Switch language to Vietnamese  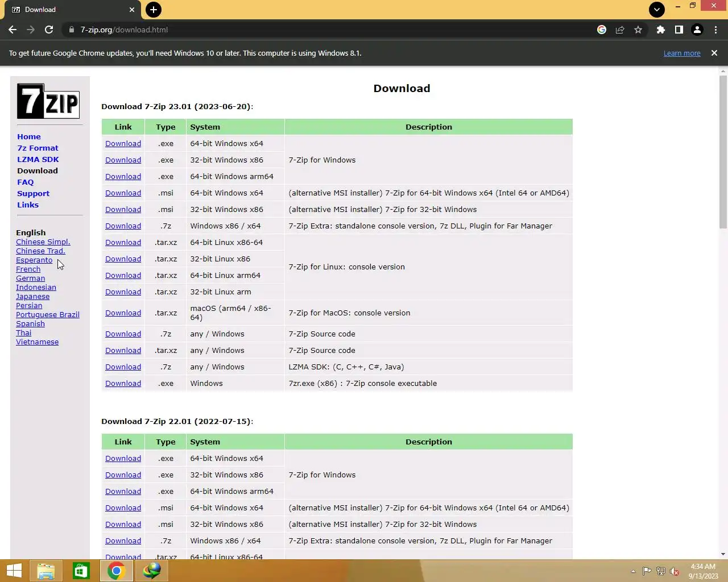(38, 342)
